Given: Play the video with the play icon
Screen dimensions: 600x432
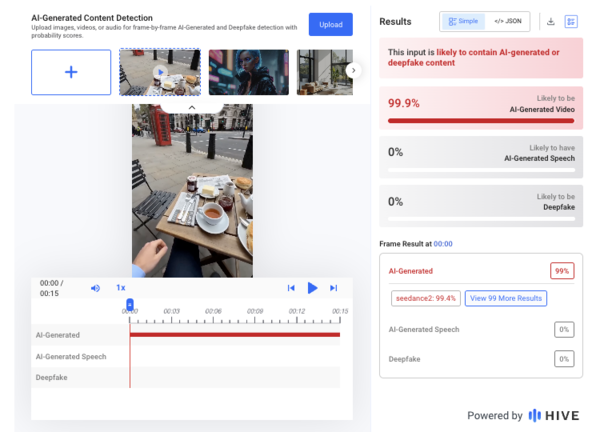Looking at the screenshot, I should pyautogui.click(x=312, y=288).
